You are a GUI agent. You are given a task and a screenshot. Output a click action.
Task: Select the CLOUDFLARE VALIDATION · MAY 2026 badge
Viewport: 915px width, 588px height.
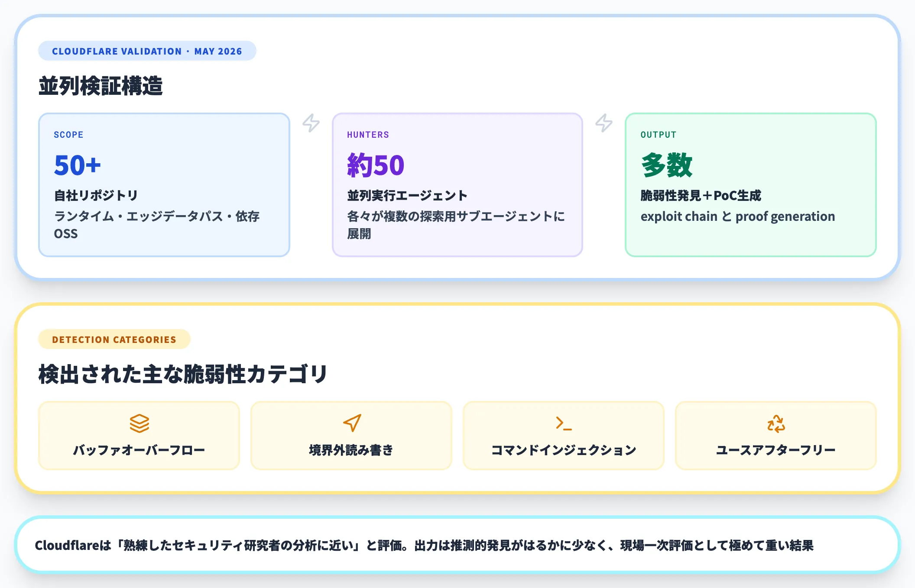coord(147,51)
